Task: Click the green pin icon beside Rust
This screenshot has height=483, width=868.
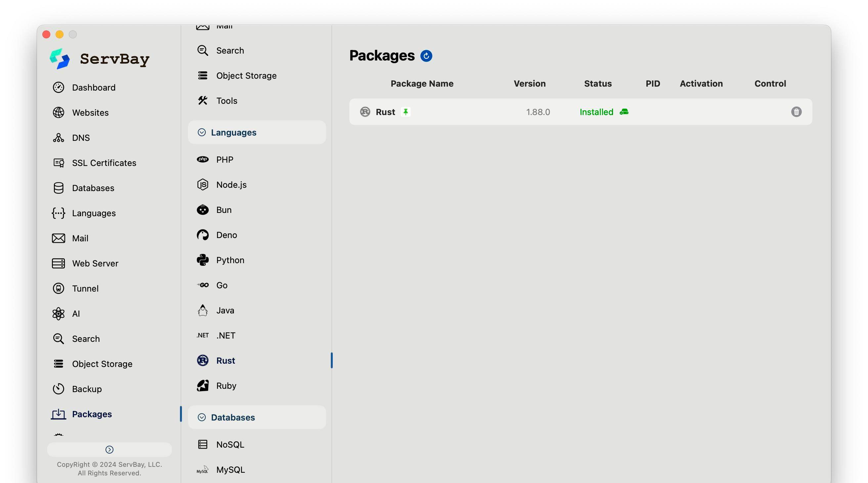Action: [405, 112]
